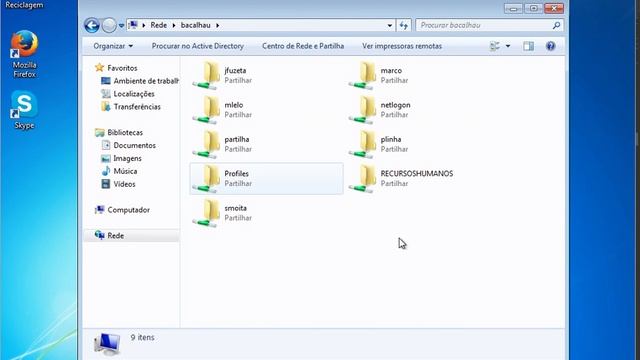Refresh the bacalhau address bar location

pos(404,25)
